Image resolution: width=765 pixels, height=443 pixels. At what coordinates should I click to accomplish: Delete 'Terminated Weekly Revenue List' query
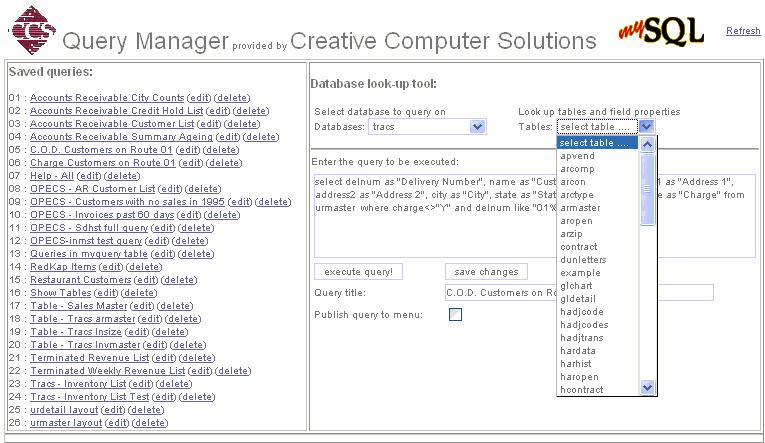[x=233, y=371]
